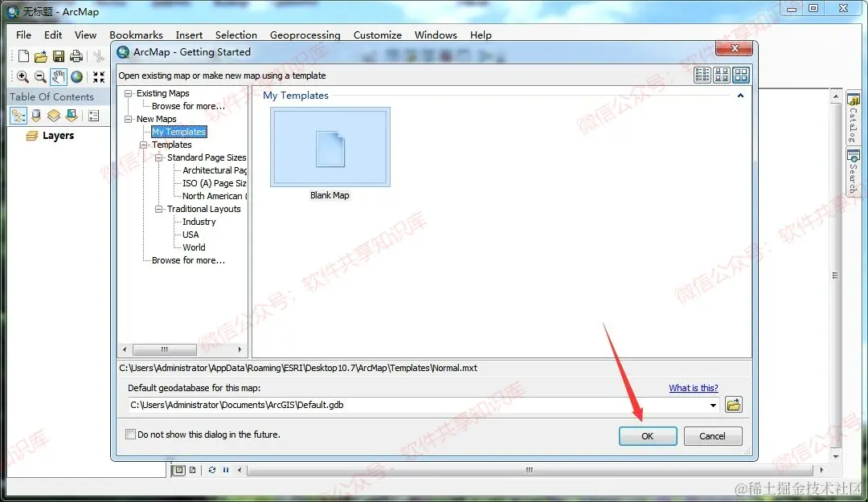Click the Fixed Zoom In arrows icon

point(99,76)
